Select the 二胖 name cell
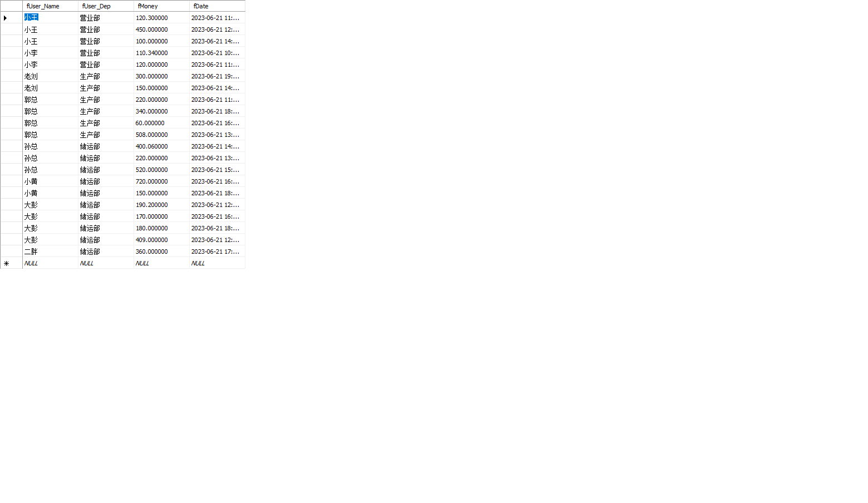 pos(50,251)
